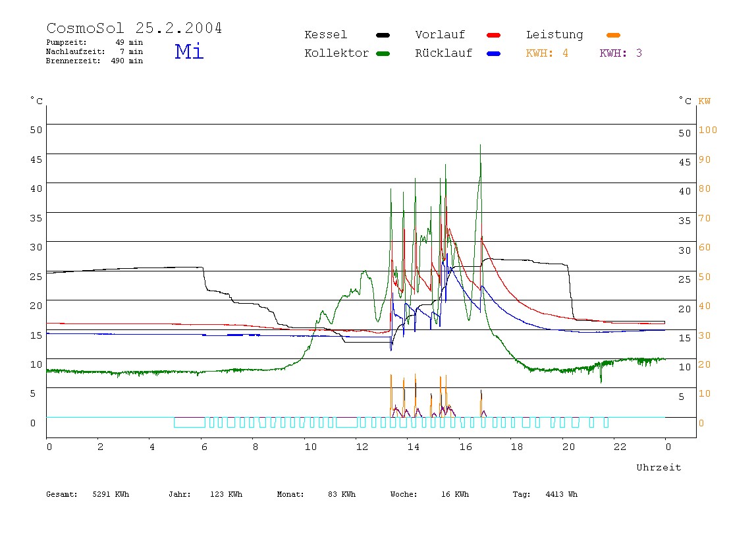Viewport: 756px width, 535px height.
Task: Click the 'Kollektor' legend label
Action: 337,53
